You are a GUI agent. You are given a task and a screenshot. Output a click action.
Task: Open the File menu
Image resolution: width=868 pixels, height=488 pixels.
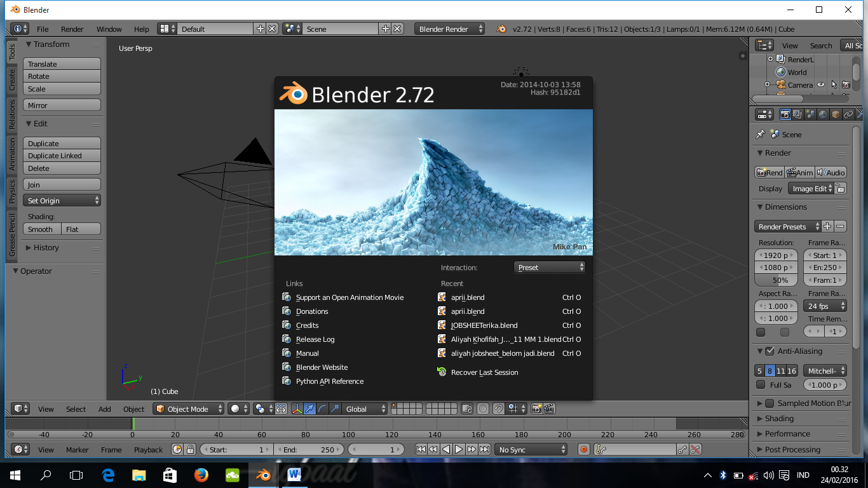point(43,29)
